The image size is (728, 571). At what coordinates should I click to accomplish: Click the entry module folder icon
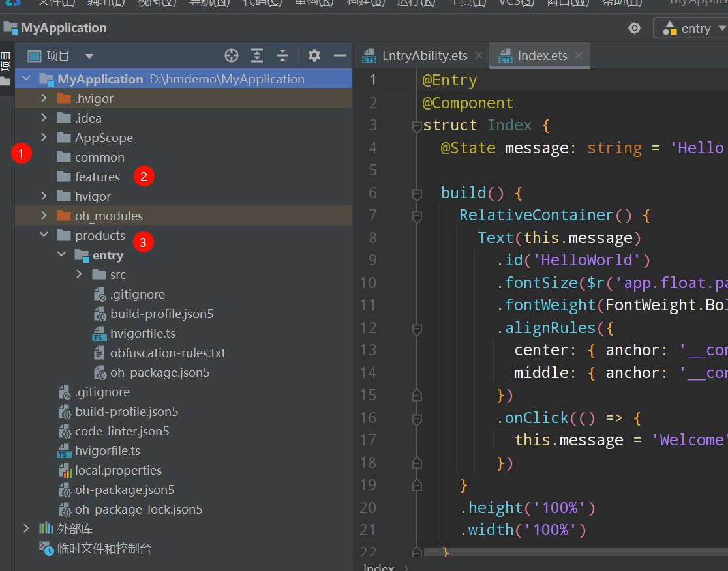(x=82, y=255)
